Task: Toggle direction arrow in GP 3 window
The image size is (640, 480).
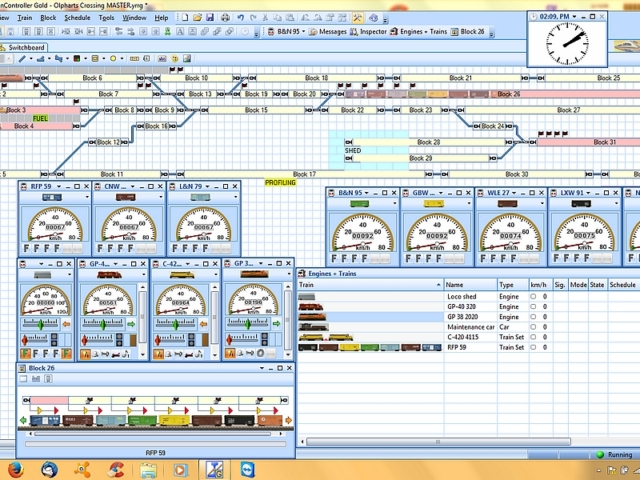Action: click(276, 324)
